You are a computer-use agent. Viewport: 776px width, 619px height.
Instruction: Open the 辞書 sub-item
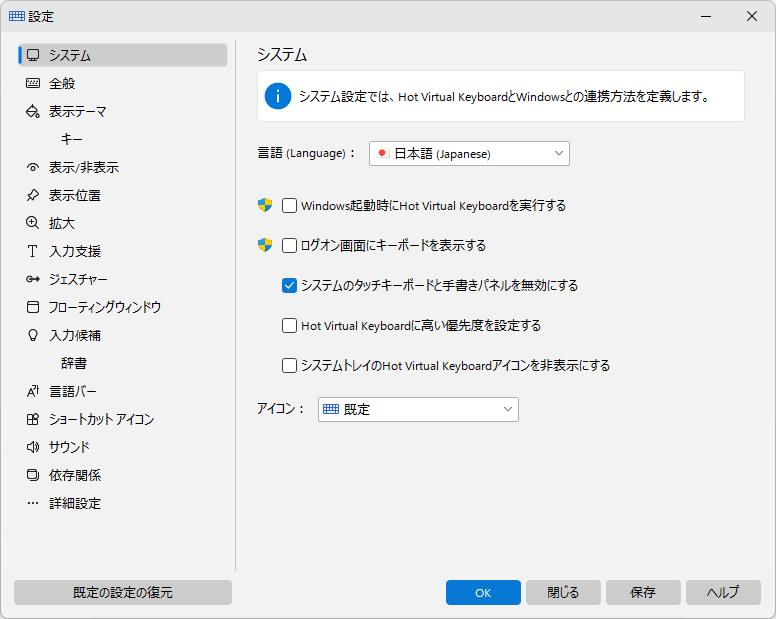click(123, 363)
